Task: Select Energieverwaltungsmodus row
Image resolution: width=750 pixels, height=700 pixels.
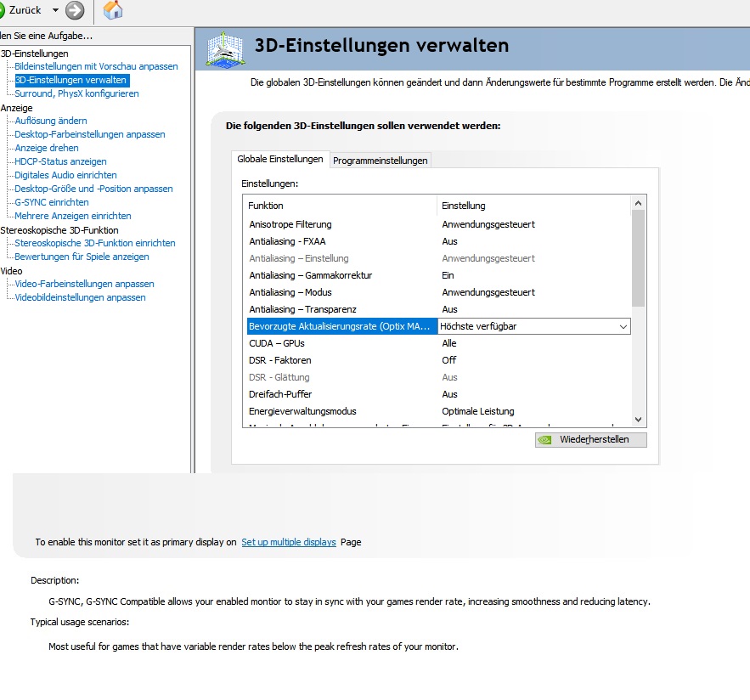Action: pyautogui.click(x=438, y=411)
